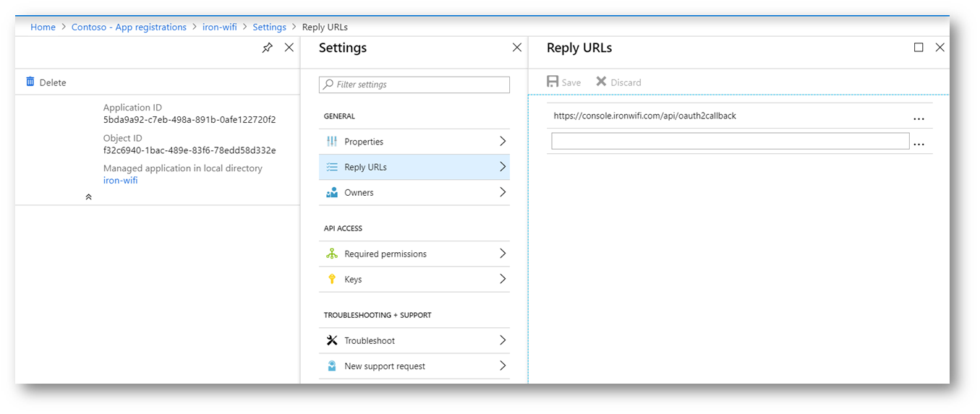
Task: Click the Discard button
Action: point(618,82)
